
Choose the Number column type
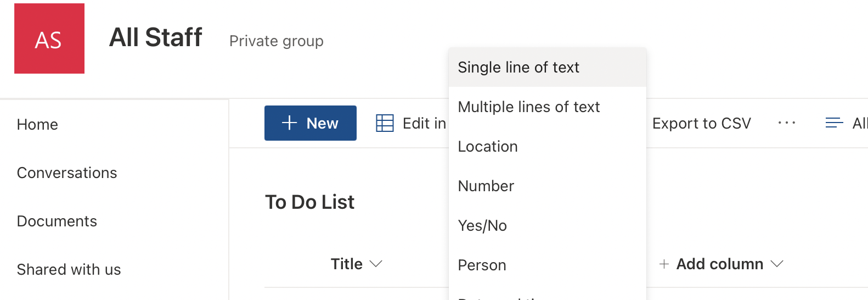click(486, 186)
